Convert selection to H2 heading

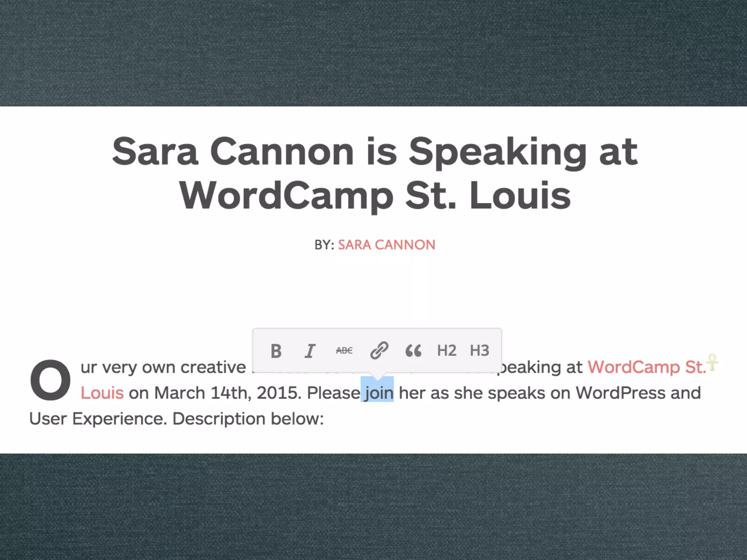[x=446, y=351]
